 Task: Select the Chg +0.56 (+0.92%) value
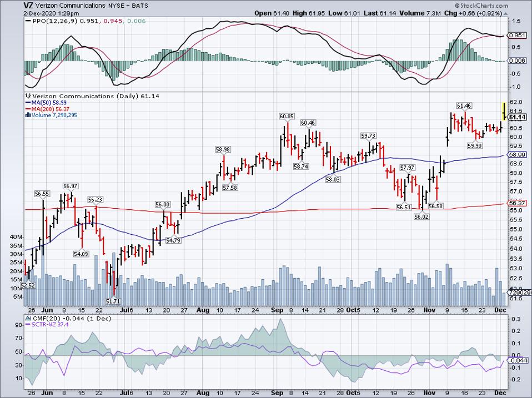[473, 13]
